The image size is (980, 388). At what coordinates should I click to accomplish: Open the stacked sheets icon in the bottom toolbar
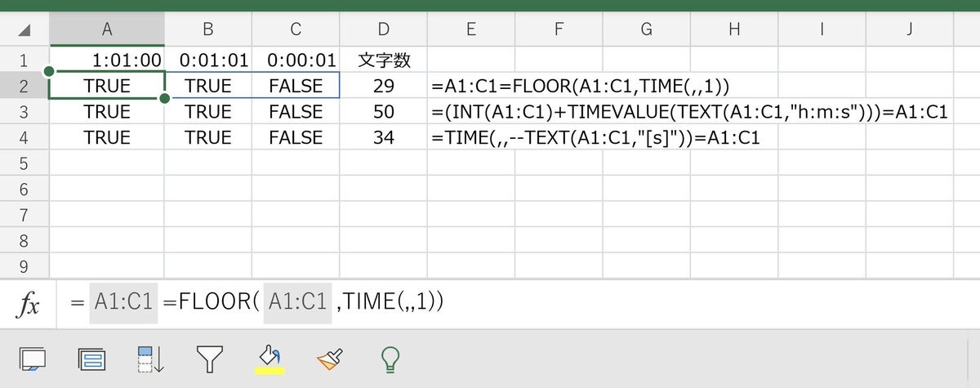point(90,358)
